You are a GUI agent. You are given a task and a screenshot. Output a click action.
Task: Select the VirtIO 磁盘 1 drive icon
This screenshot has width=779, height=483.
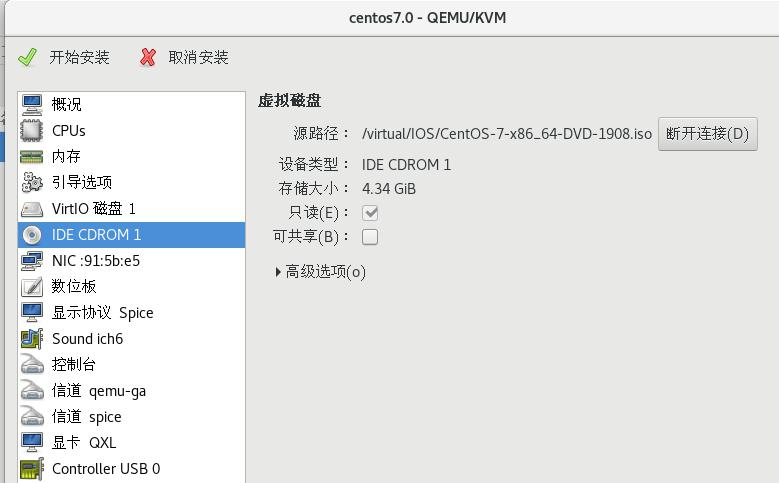pyautogui.click(x=32, y=208)
